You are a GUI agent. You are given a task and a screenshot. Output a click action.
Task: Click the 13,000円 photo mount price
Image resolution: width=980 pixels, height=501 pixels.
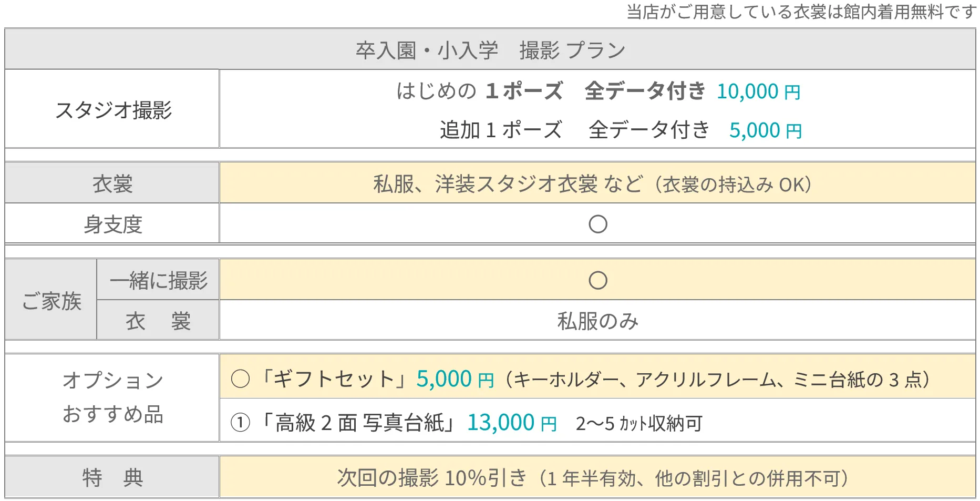click(512, 422)
